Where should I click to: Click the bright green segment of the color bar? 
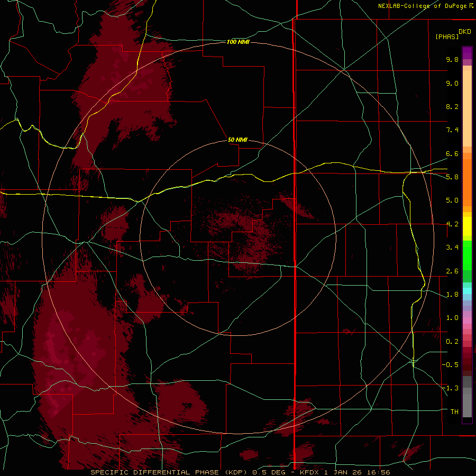coord(467,255)
